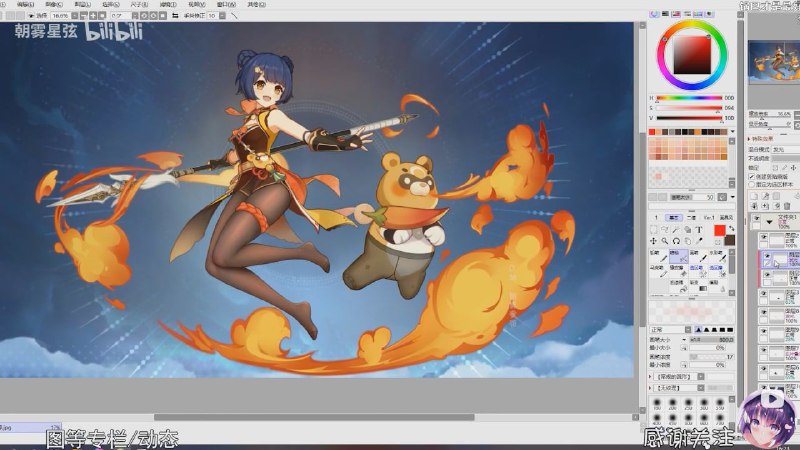Expand the 【无纹理】 texture section
800x450 pixels.
[x=651, y=388]
